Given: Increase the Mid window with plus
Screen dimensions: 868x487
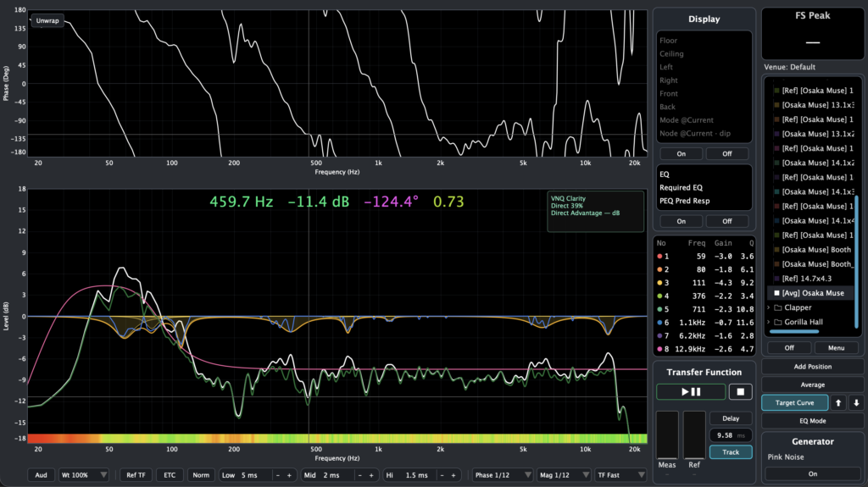Looking at the screenshot, I should (371, 475).
